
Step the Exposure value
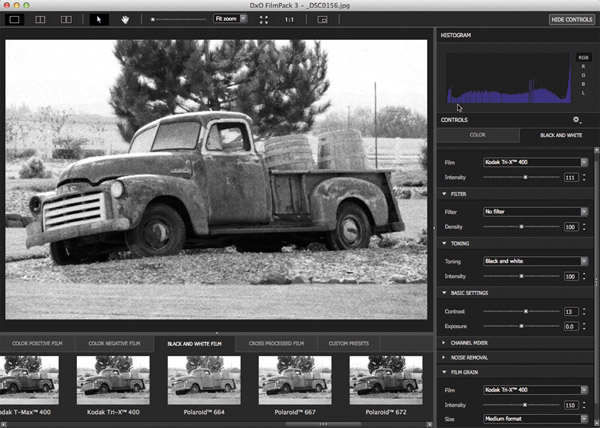[584, 326]
